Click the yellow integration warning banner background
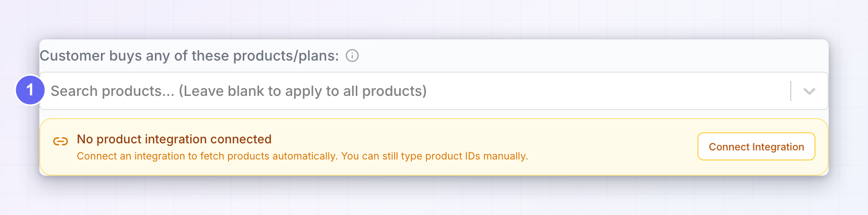Viewport: 868px width, 215px height. click(x=434, y=147)
